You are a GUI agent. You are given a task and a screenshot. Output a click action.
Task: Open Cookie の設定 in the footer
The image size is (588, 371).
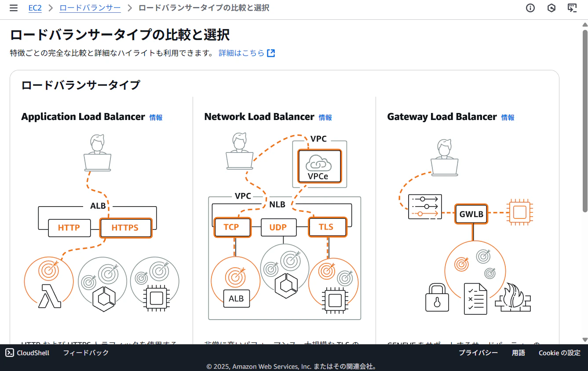[560, 353]
